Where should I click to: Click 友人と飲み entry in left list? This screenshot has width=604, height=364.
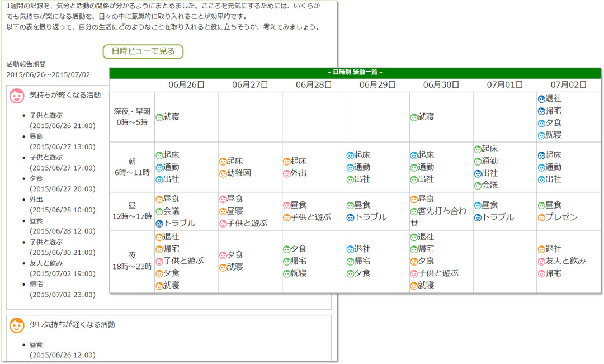(63, 268)
